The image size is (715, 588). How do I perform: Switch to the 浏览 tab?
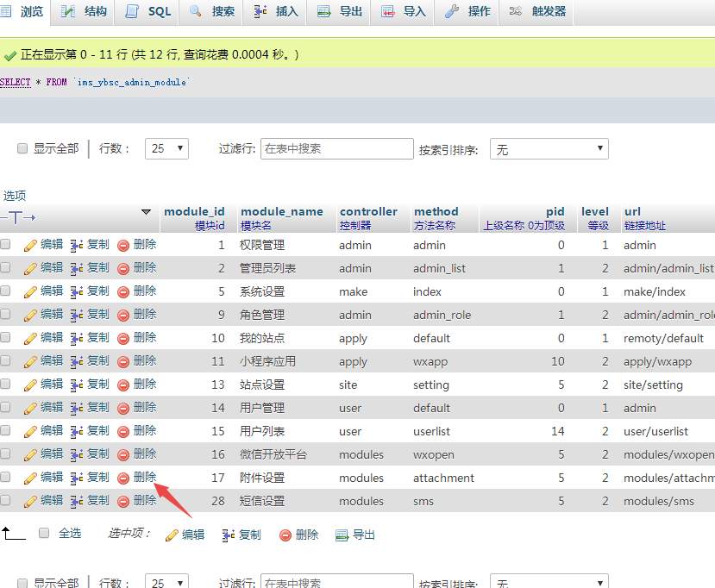pos(23,11)
